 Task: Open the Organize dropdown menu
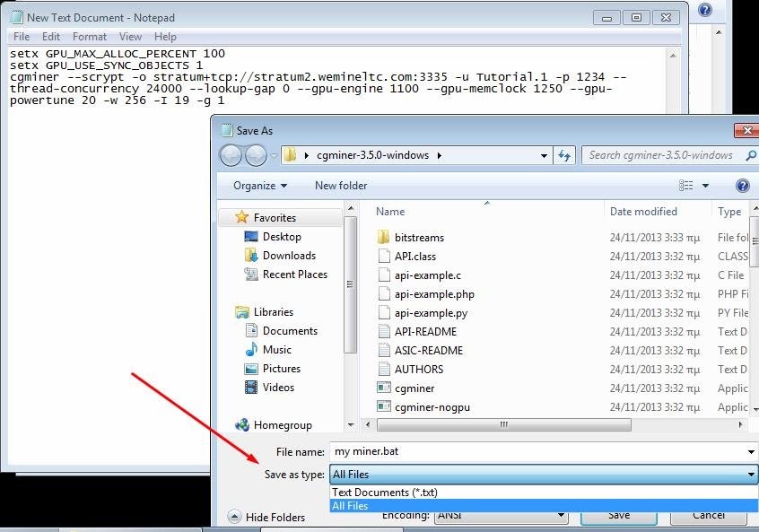(260, 186)
